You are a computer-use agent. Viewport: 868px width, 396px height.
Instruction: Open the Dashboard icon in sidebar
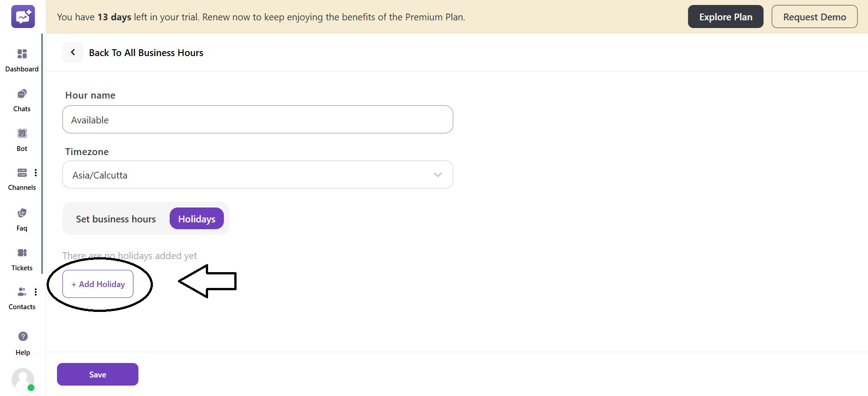pyautogui.click(x=22, y=54)
